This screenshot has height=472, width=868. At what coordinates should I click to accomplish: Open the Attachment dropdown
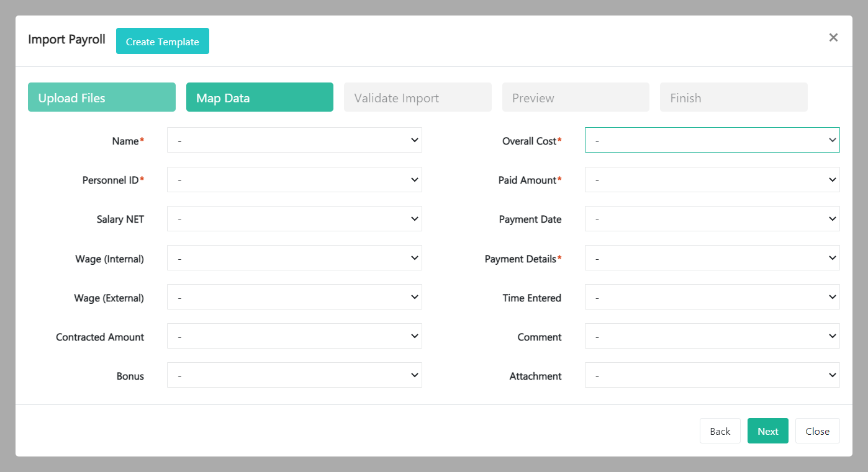point(712,375)
